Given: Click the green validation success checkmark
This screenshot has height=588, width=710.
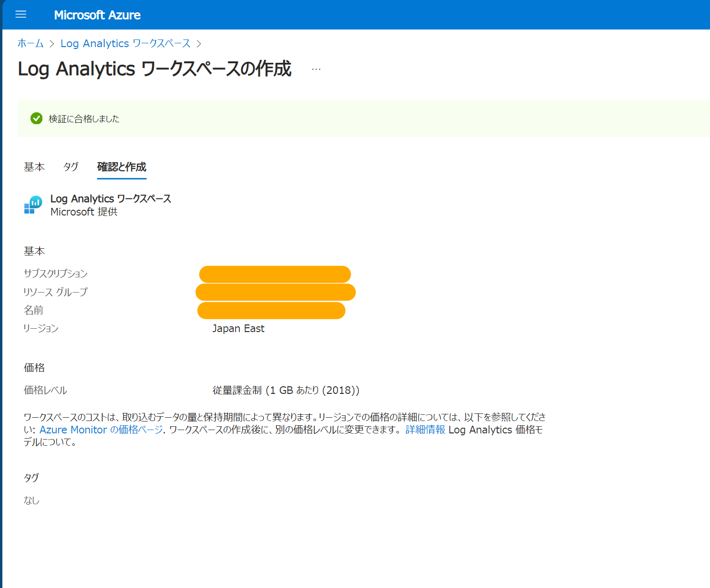Looking at the screenshot, I should pos(37,118).
